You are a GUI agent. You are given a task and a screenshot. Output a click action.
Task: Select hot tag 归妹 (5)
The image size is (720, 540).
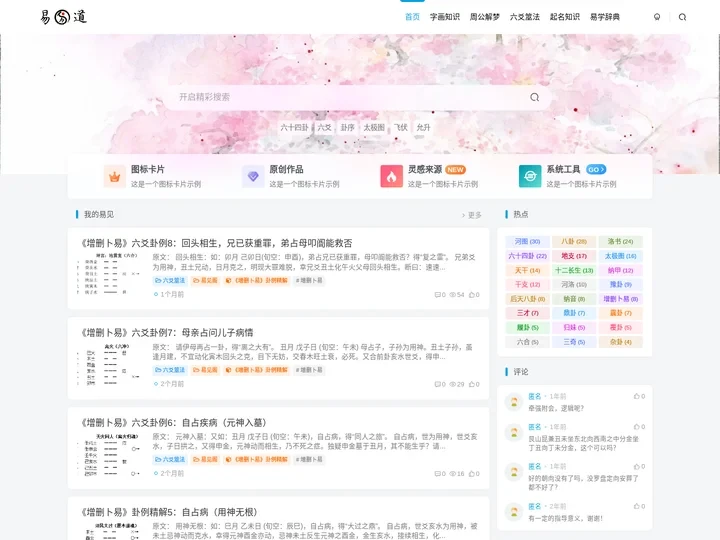tap(574, 327)
